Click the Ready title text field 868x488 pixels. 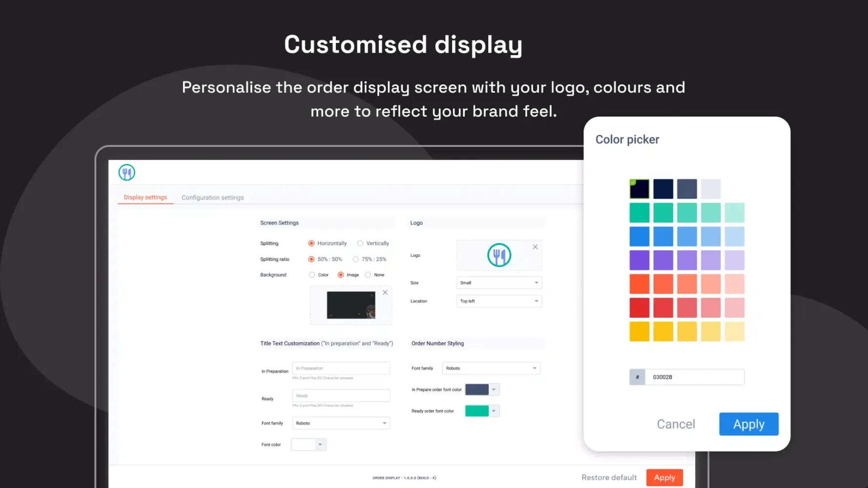pos(341,396)
